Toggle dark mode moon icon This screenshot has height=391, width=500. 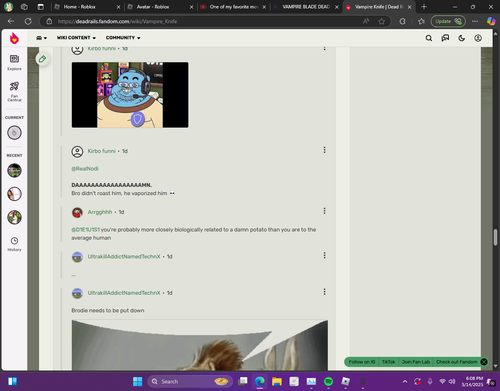click(x=462, y=38)
